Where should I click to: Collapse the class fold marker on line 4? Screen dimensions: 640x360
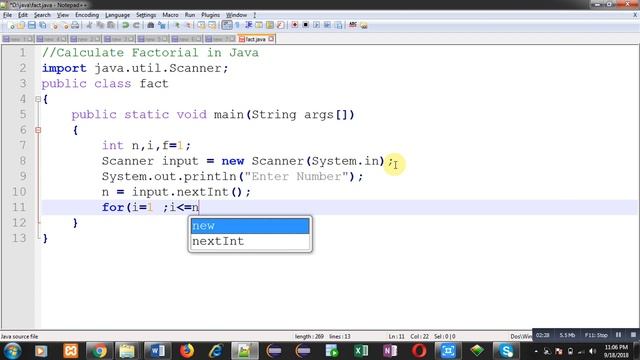pyautogui.click(x=38, y=99)
